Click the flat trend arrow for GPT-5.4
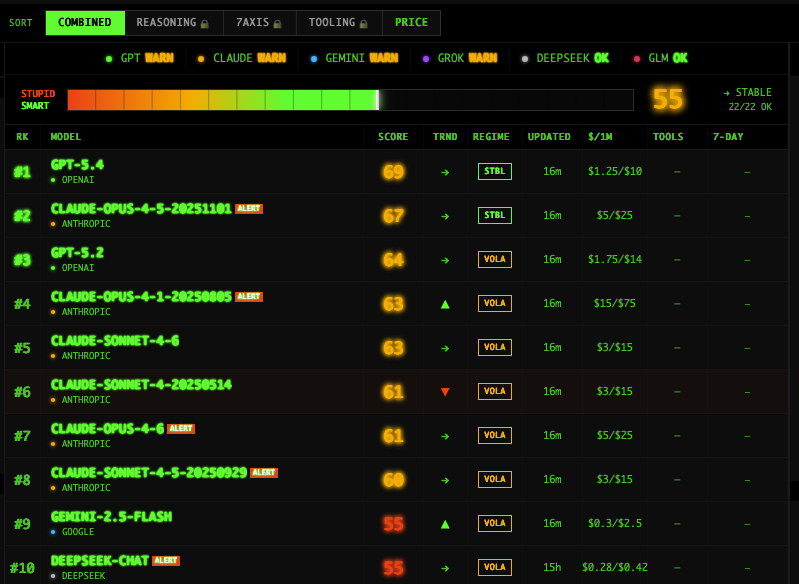 (445, 172)
